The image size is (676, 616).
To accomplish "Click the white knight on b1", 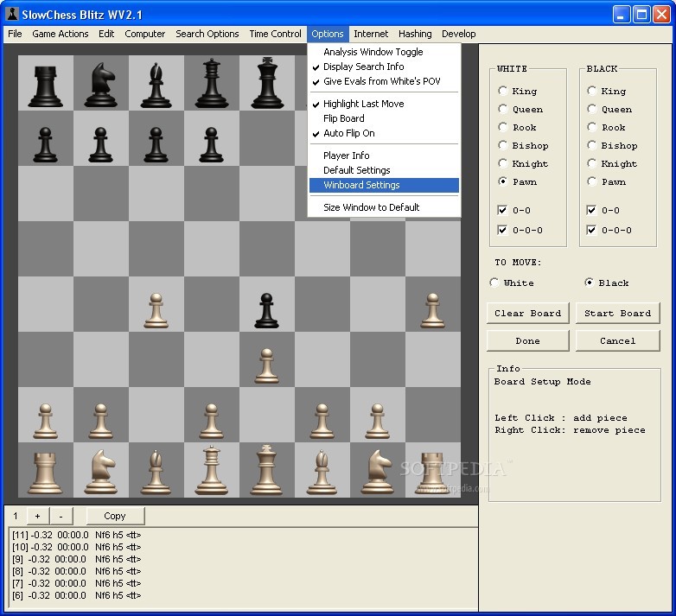I will point(101,471).
